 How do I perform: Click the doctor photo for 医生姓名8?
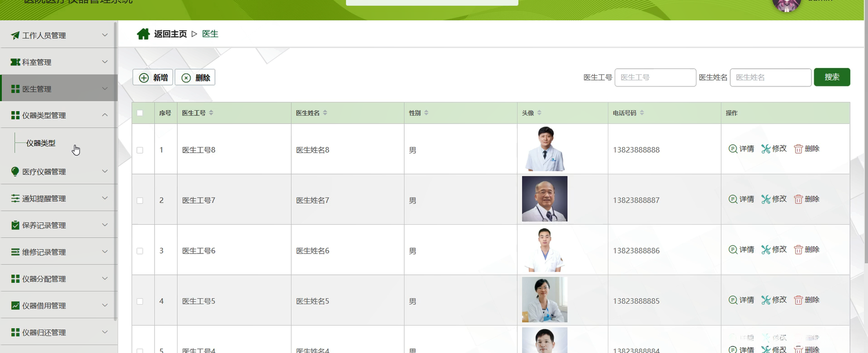[x=544, y=149]
